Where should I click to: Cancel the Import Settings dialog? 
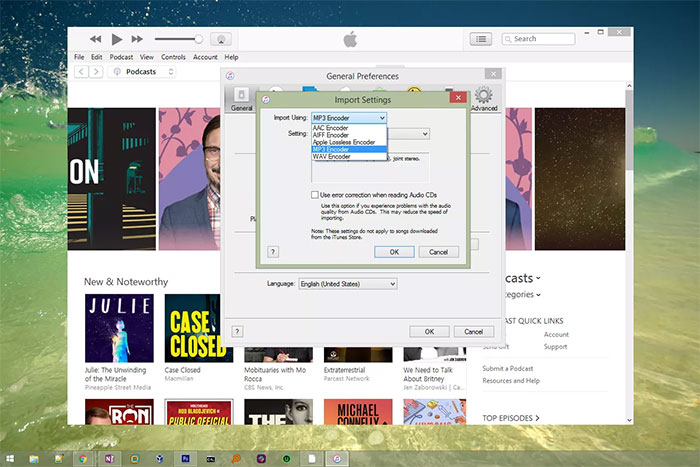coord(438,252)
